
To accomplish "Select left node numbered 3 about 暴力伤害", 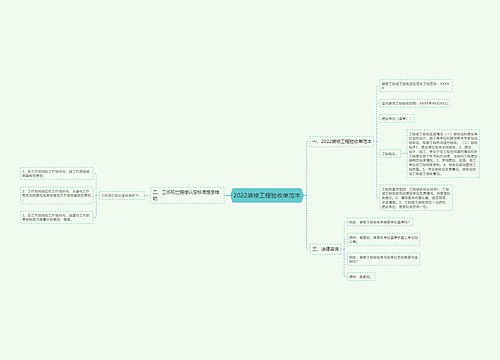I will 57,217.
